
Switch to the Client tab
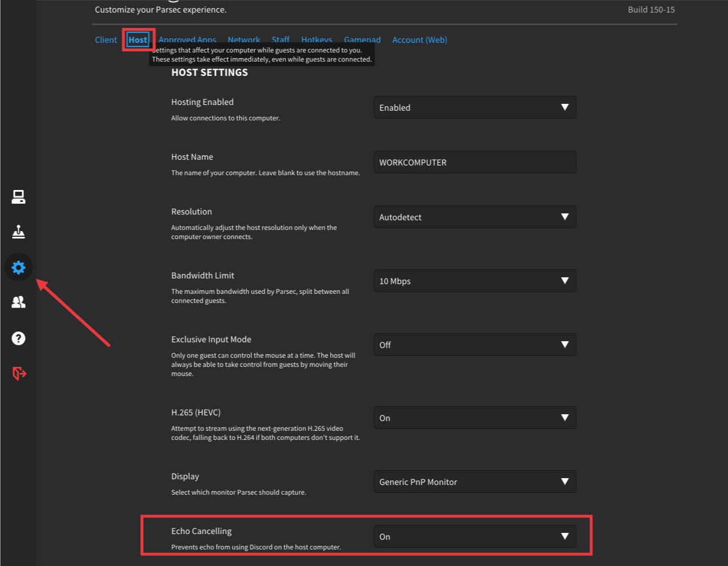click(x=105, y=40)
